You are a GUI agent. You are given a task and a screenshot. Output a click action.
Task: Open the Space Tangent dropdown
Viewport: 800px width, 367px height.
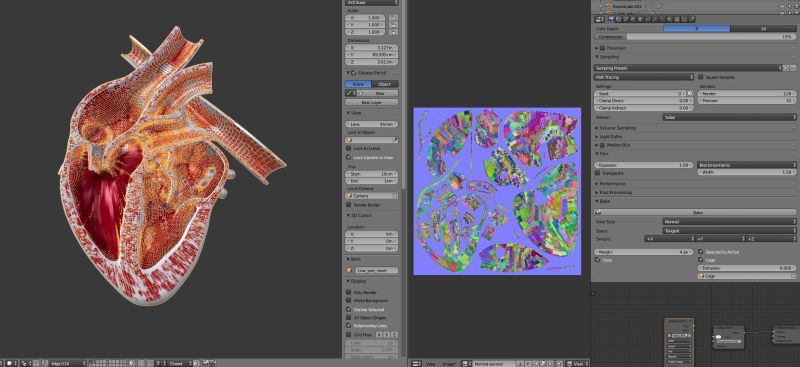click(x=729, y=231)
